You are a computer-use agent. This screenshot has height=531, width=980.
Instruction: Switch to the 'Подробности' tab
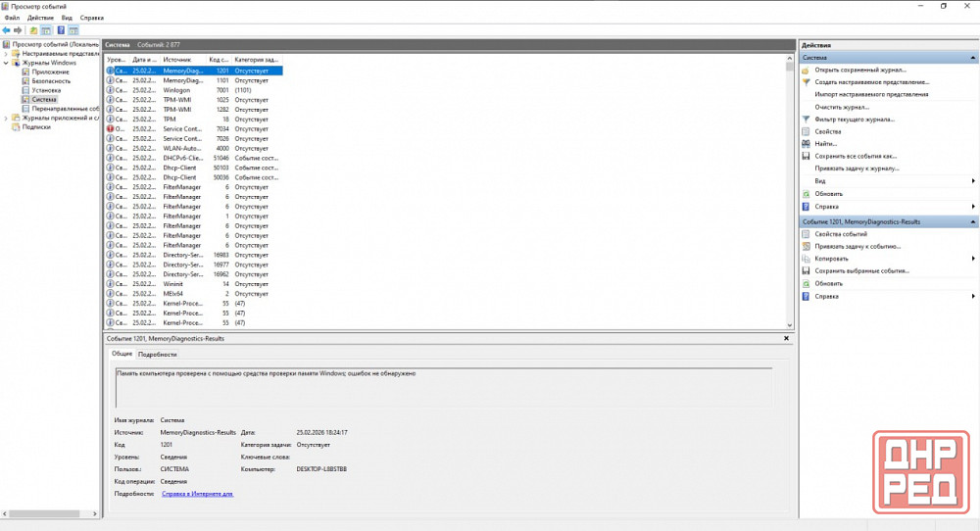[x=157, y=354]
